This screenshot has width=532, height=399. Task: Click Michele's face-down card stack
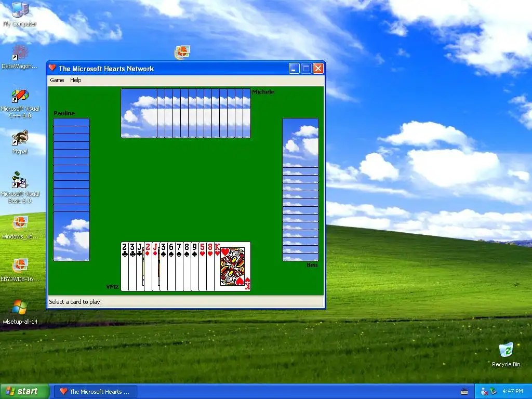tap(185, 113)
